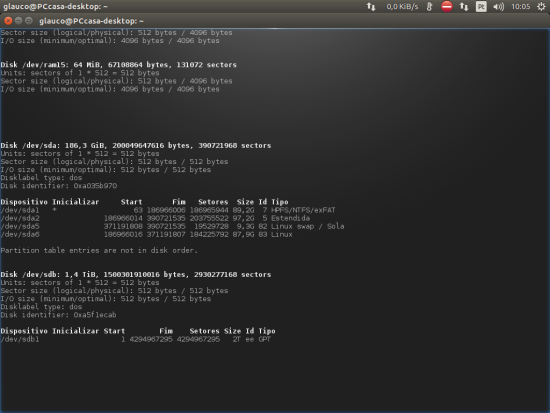Click the size value '9,3G'

click(x=246, y=226)
